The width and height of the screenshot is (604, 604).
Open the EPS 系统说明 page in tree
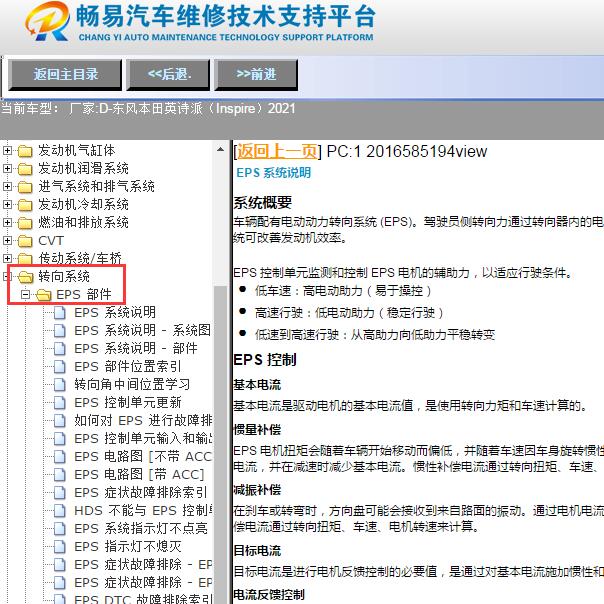[x=115, y=312]
